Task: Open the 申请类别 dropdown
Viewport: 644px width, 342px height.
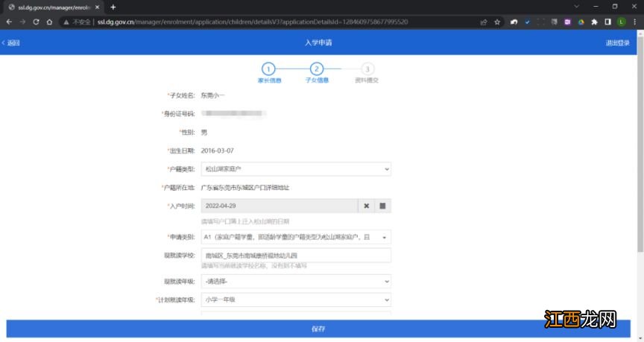Action: click(296, 237)
